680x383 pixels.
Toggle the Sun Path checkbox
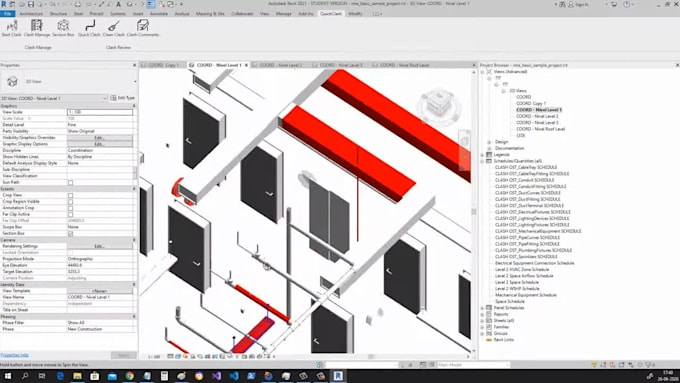coord(70,183)
